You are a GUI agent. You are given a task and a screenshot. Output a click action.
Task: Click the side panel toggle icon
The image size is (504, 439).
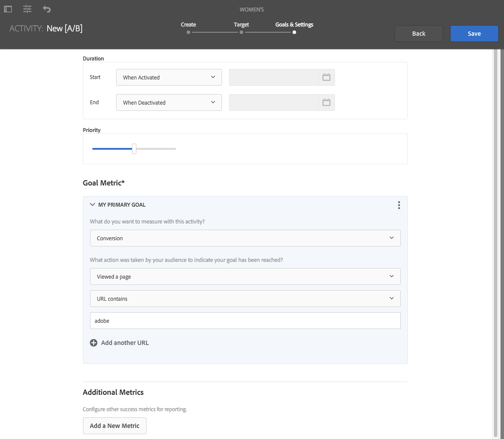point(8,9)
